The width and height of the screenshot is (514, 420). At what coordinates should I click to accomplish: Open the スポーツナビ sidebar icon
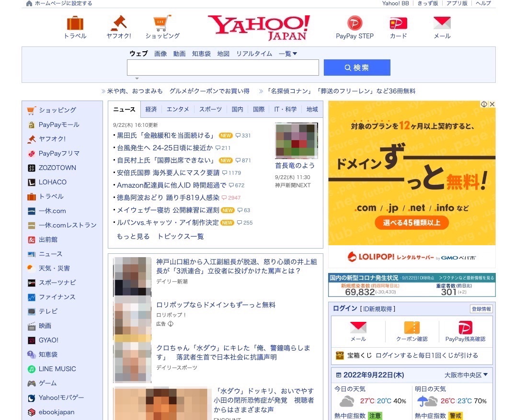click(x=32, y=283)
